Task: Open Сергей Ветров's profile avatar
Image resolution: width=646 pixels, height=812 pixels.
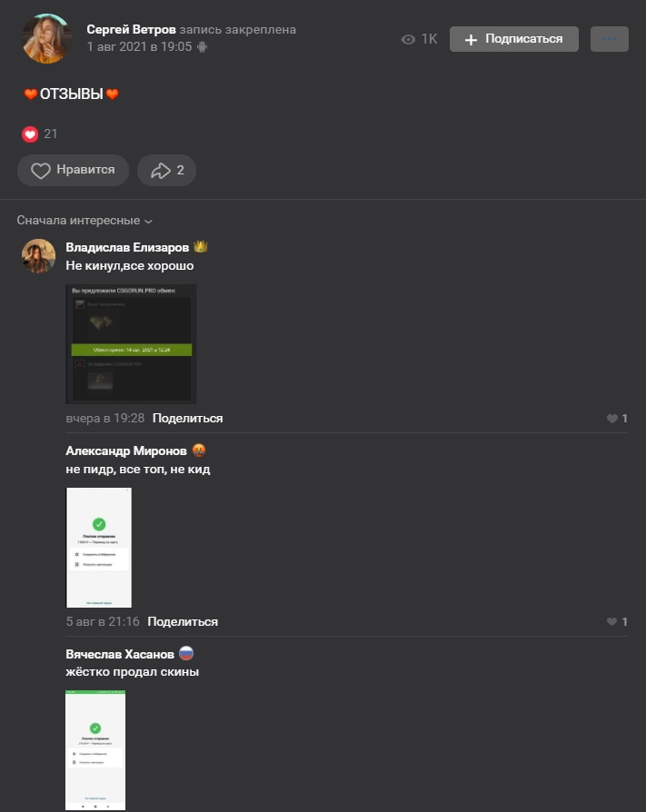Action: point(46,39)
